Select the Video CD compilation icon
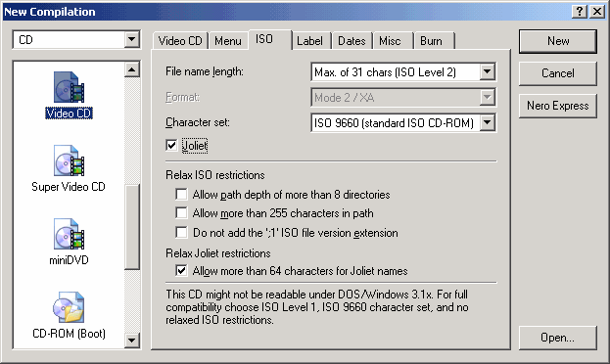610x364 pixels. point(69,87)
